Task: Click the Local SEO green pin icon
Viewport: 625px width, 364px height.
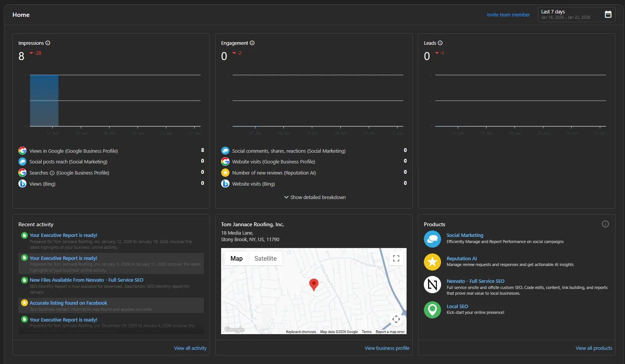Action: [x=432, y=310]
